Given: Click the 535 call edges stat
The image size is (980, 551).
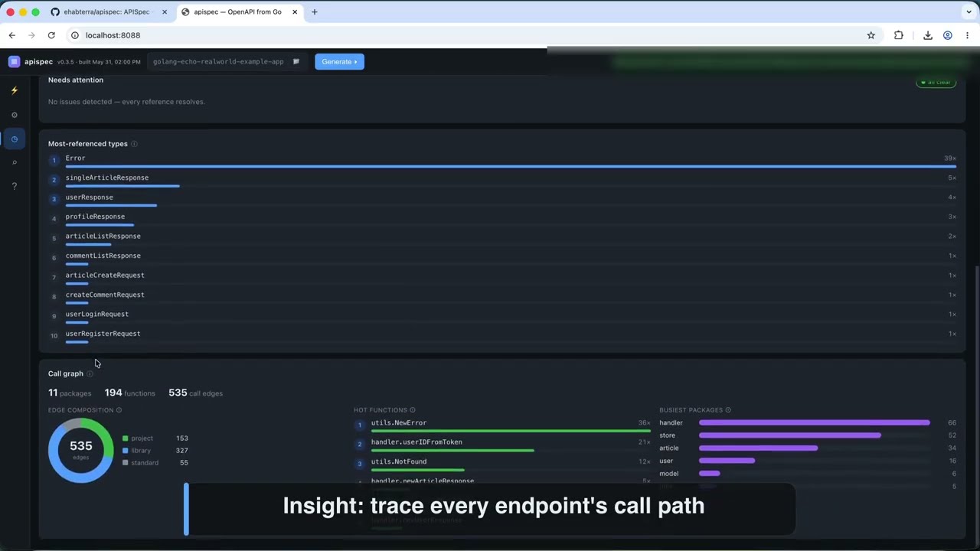Looking at the screenshot, I should click(195, 393).
